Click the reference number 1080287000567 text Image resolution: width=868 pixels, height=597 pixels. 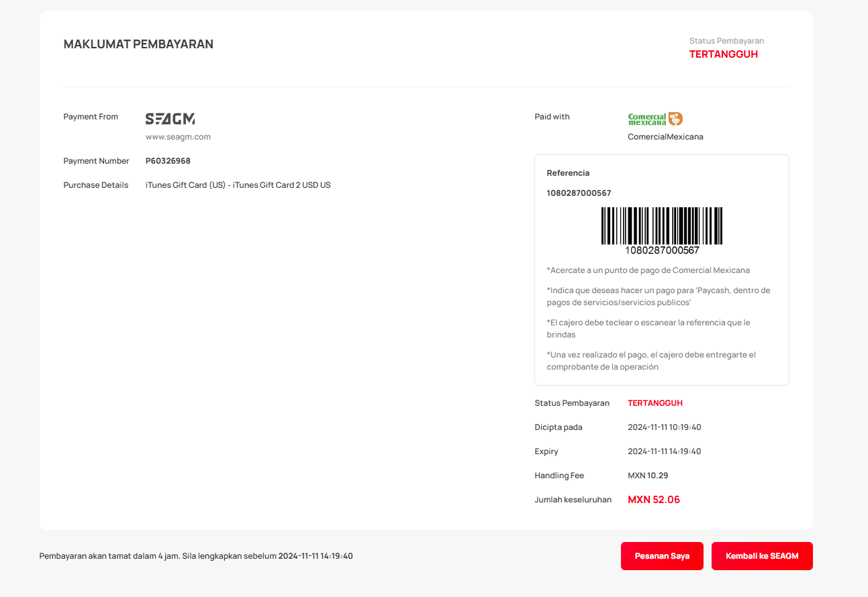tap(579, 193)
